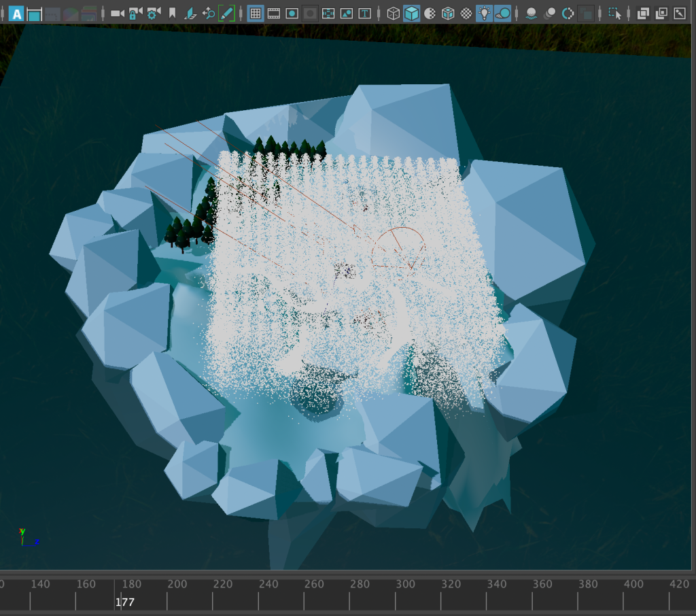Collapse toolbar section using handle before camera icon
The height and width of the screenshot is (616, 696).
coord(103,14)
